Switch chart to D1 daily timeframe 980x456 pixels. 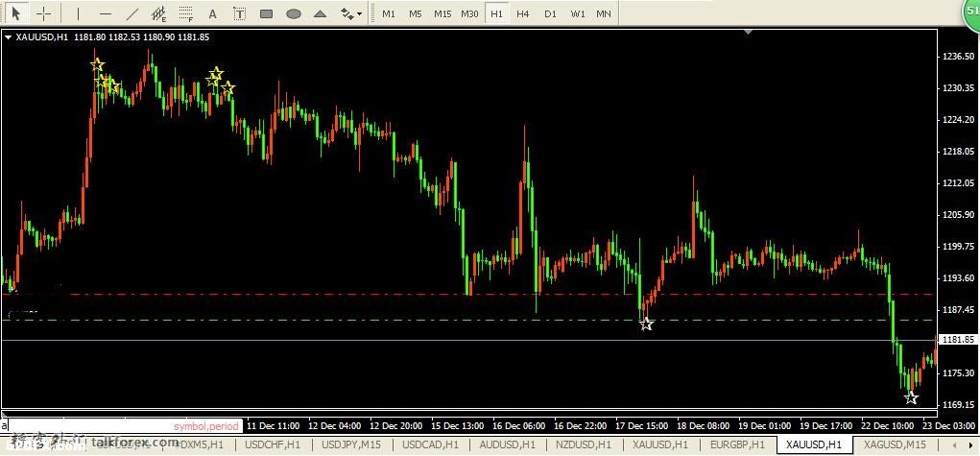tap(550, 13)
